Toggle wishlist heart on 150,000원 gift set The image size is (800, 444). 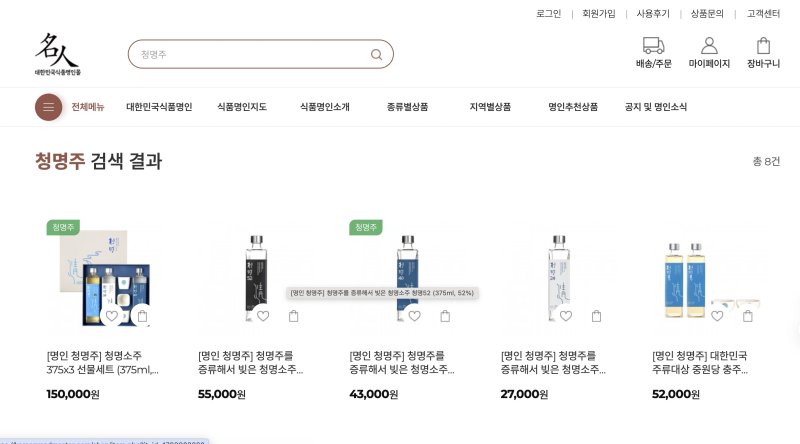click(112, 316)
